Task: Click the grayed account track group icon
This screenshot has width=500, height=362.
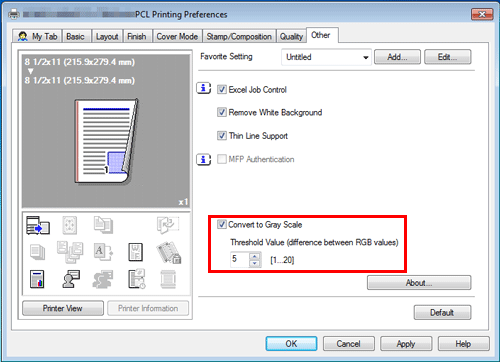Action: (103, 279)
